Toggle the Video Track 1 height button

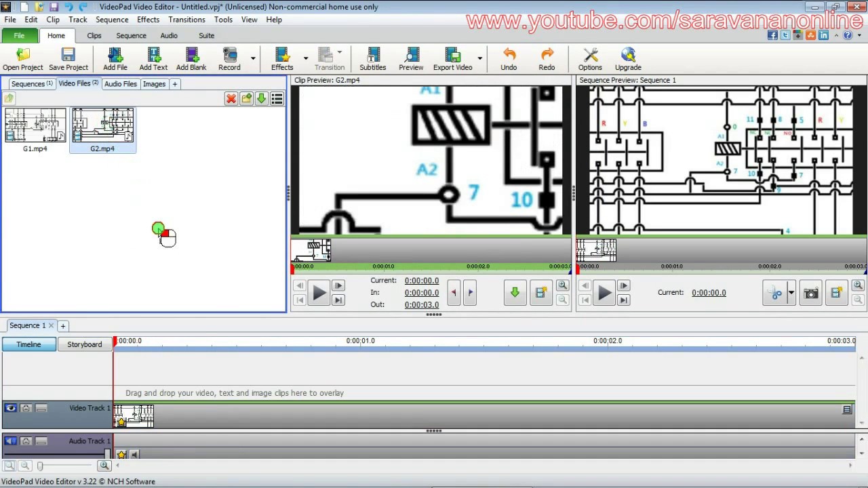tap(41, 408)
